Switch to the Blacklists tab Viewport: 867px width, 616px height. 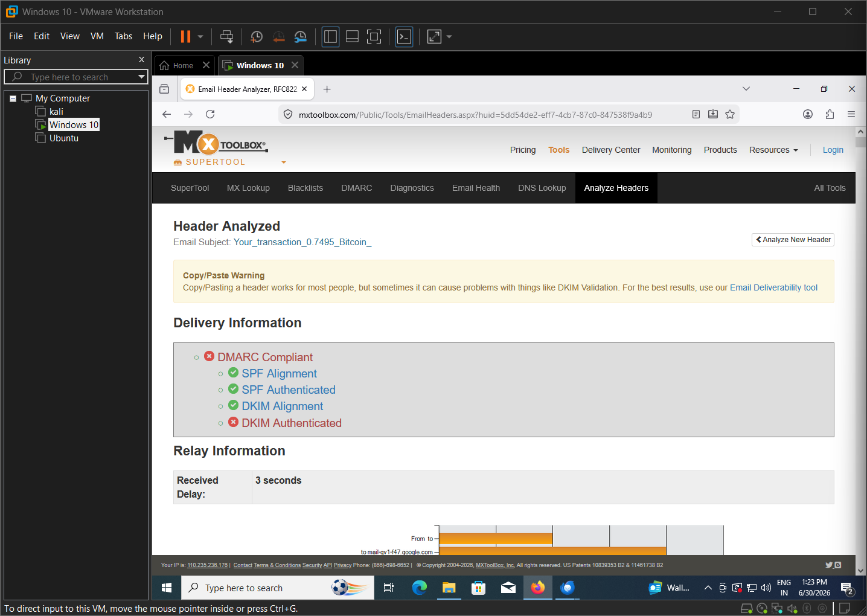306,188
